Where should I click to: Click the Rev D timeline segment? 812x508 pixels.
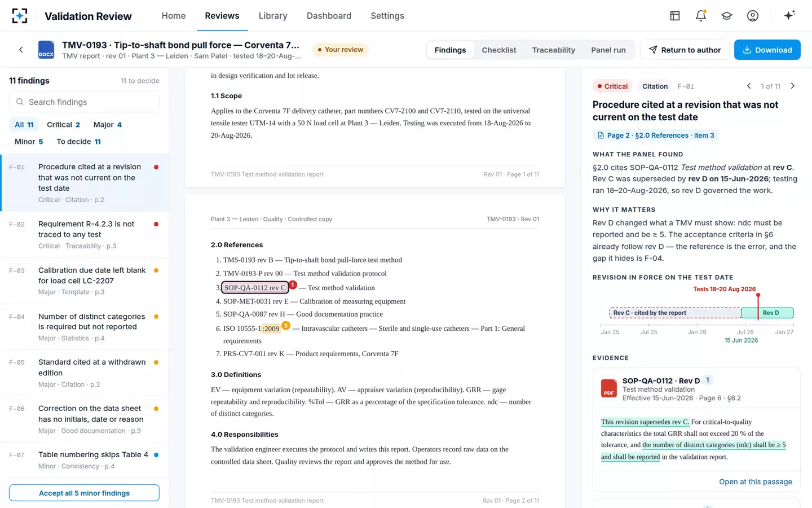click(x=767, y=313)
